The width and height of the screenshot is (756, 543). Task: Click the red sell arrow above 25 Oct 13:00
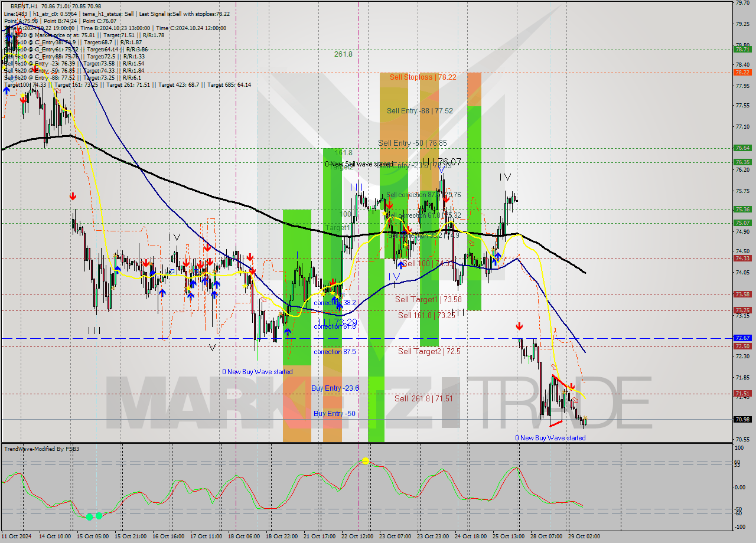[519, 326]
